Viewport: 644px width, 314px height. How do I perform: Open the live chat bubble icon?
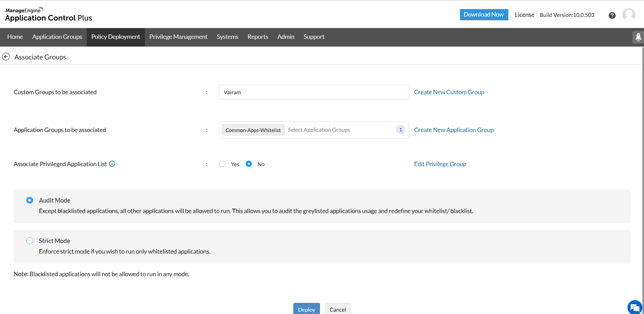tap(635, 307)
